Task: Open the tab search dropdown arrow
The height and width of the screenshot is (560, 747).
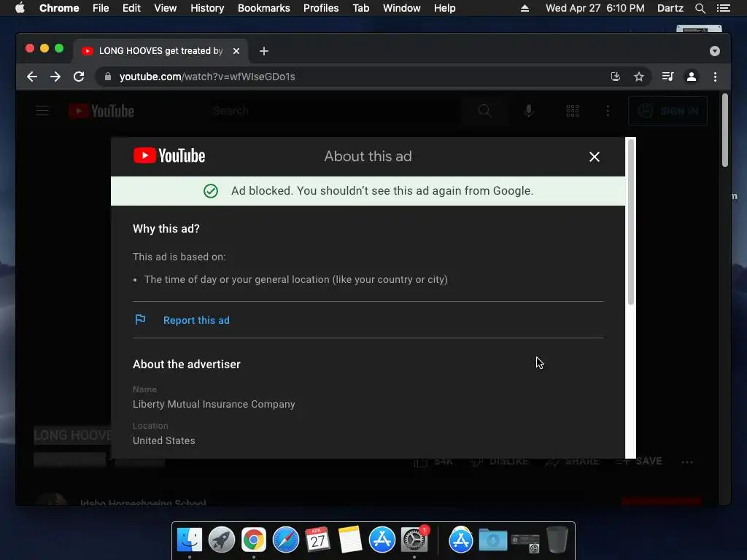Action: [x=715, y=51]
